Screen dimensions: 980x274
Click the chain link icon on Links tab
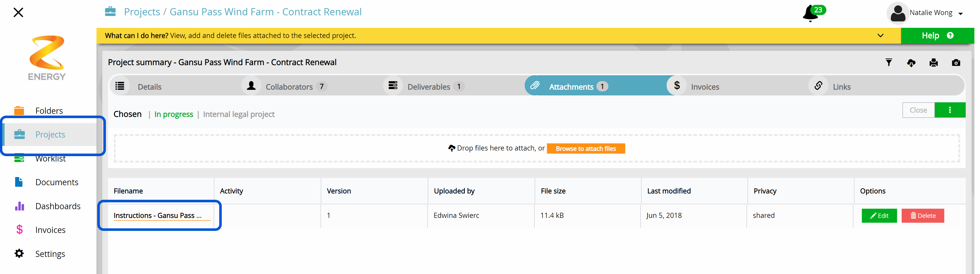click(818, 86)
